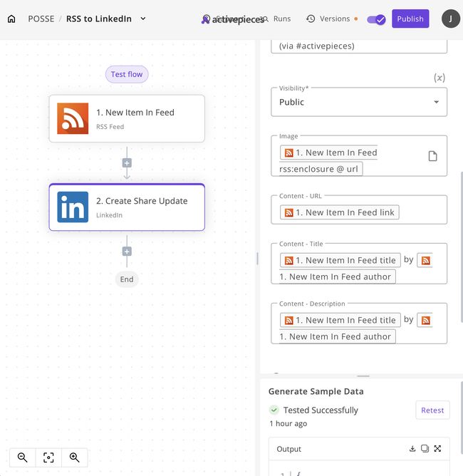Viewport: 463px width, 476px height.
Task: Select the New Item In Feed author chip in Content - Description
Action: coord(337,336)
